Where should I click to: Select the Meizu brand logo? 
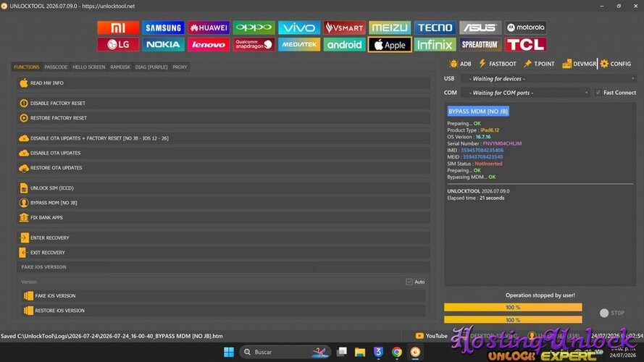pos(390,28)
